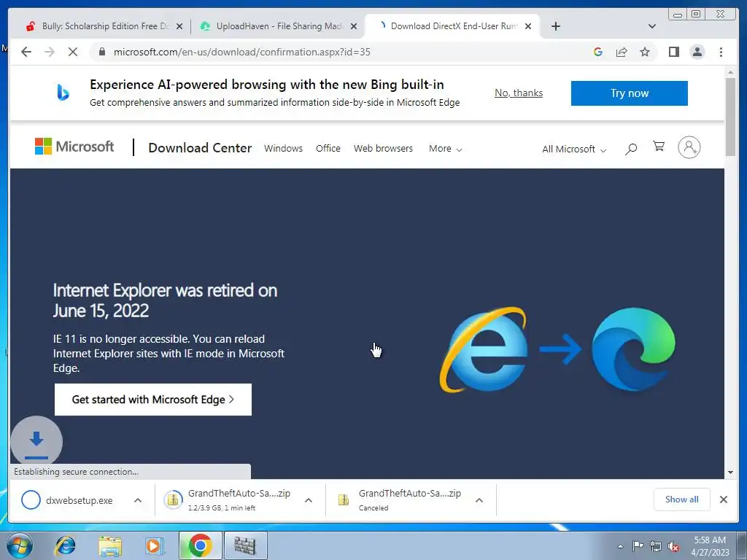Close the downloads bar
The image size is (747, 560).
click(x=723, y=499)
